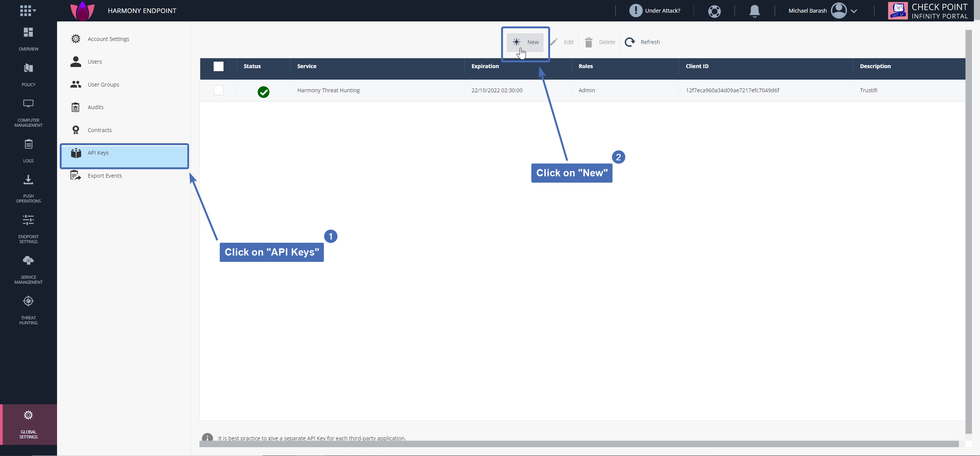Screen dimensions: 980x456
Task: Click the Account Settings gear icon
Action: point(76,39)
